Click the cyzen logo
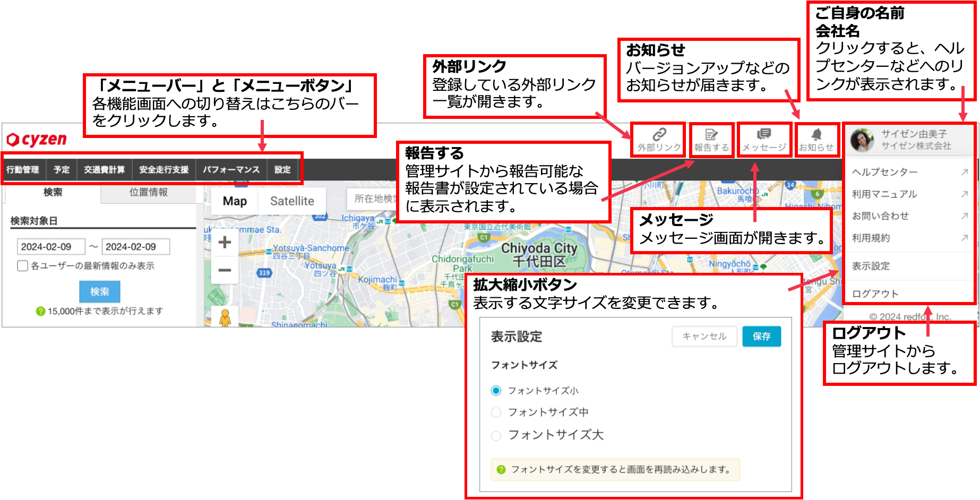Screen dimensions: 980x500 pyautogui.click(x=37, y=140)
